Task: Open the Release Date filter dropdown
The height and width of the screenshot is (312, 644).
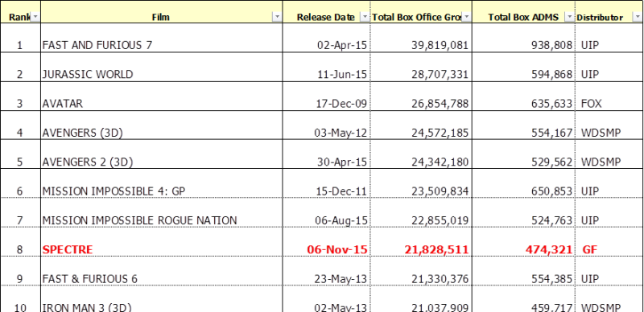Action: (x=365, y=17)
